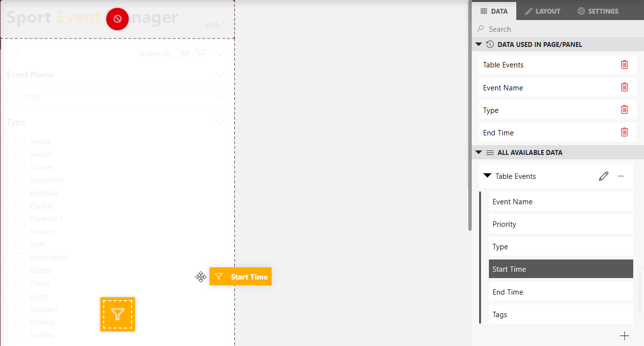Open the ellipsis menu for Table Events
This screenshot has height=346, width=644.
621,175
